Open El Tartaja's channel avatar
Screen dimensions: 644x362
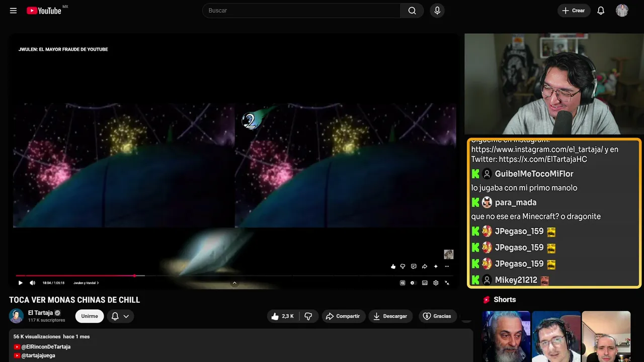coord(17,316)
